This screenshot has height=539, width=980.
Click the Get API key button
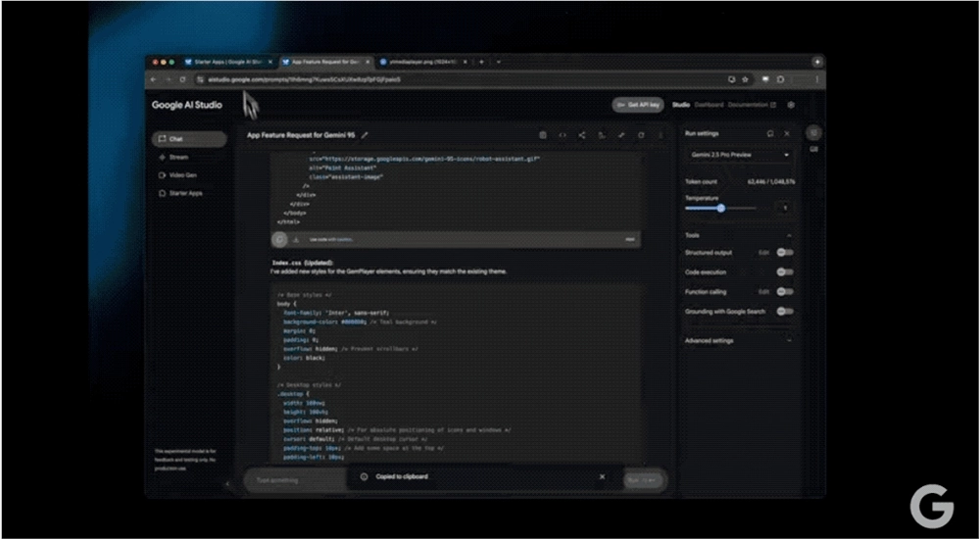(638, 105)
